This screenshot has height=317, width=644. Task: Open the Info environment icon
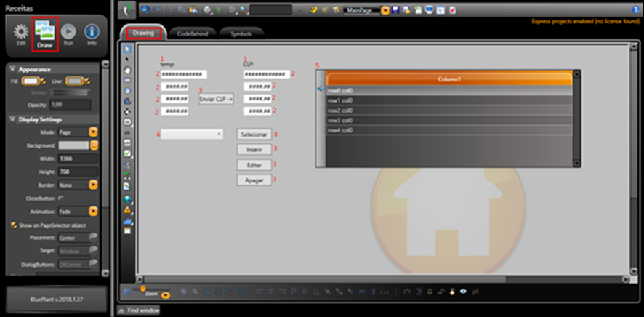[92, 33]
